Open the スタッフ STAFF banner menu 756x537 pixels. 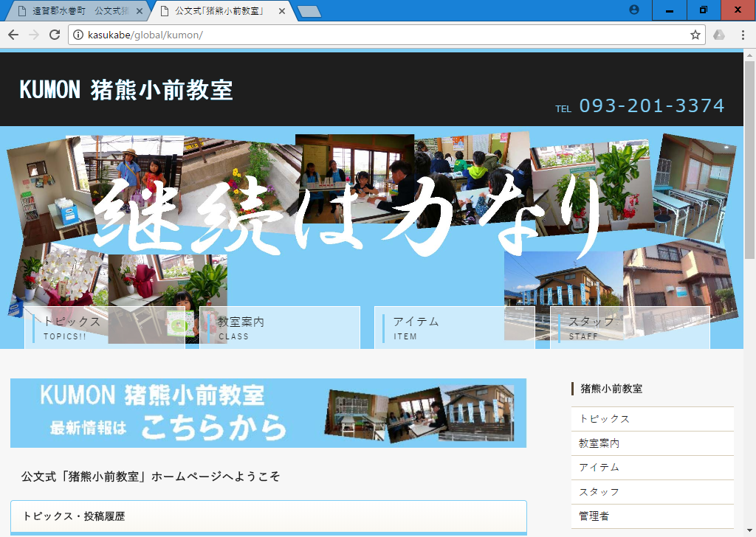click(630, 328)
